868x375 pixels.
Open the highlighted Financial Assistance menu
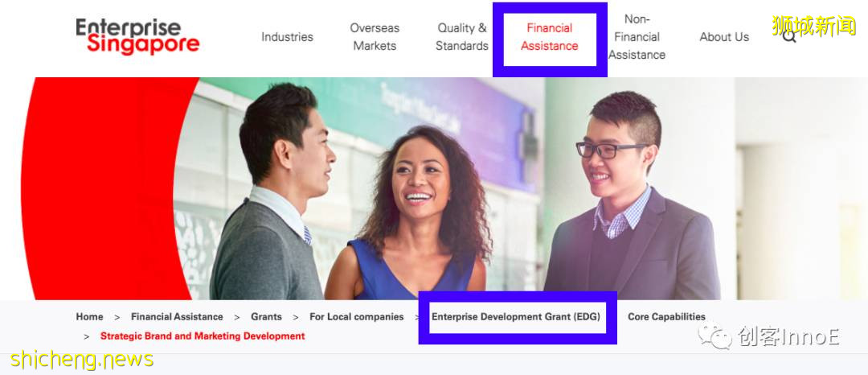(549, 37)
